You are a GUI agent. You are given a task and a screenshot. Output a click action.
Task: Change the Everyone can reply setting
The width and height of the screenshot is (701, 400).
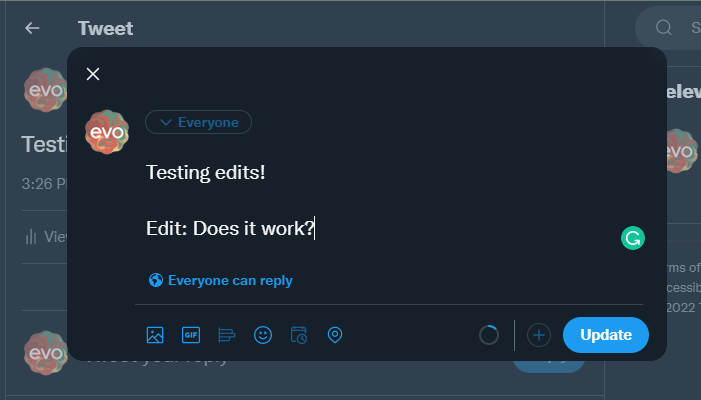[x=220, y=280]
